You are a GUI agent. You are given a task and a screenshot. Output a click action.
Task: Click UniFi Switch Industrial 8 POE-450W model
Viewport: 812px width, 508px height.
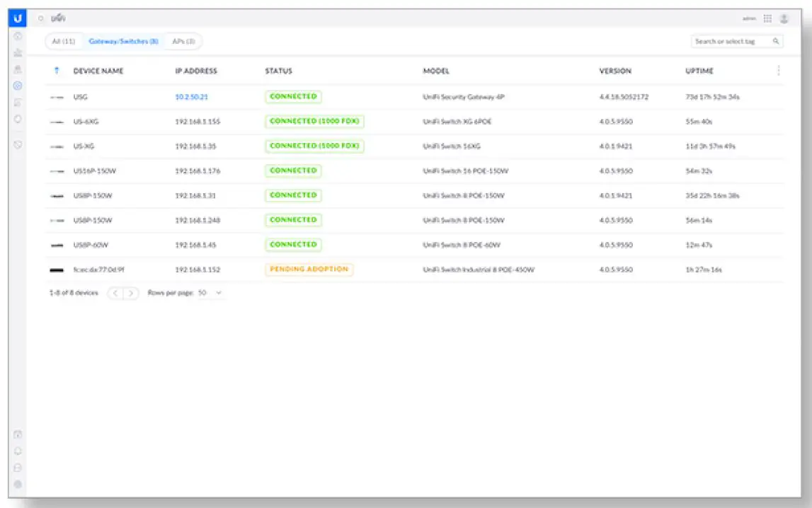pos(479,270)
